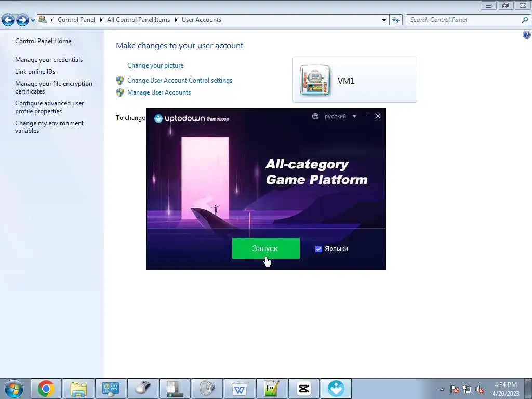Open the Help question mark icon

pyautogui.click(x=527, y=35)
